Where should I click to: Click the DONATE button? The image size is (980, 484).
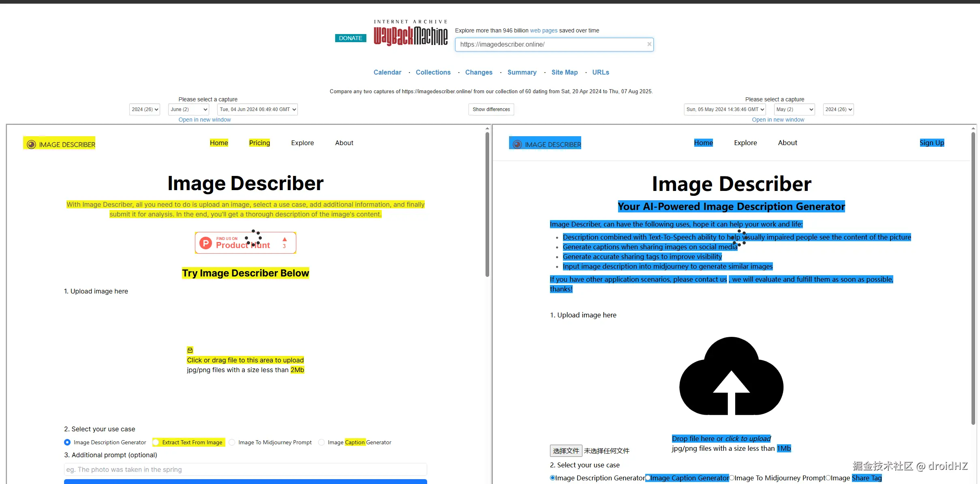(350, 38)
